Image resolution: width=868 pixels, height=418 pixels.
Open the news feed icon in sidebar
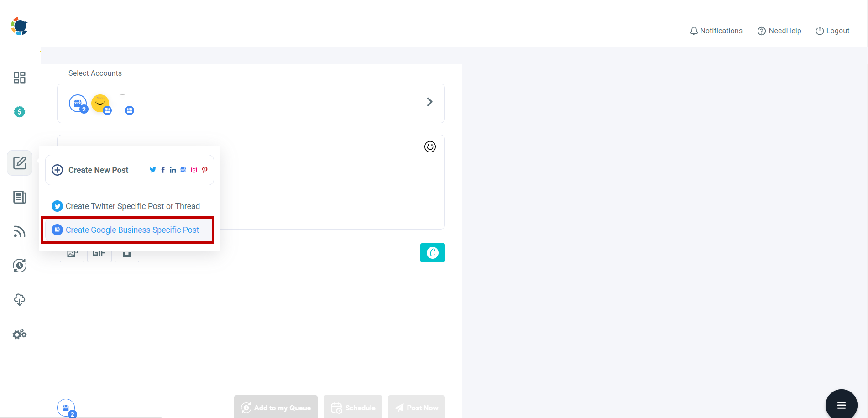19,197
